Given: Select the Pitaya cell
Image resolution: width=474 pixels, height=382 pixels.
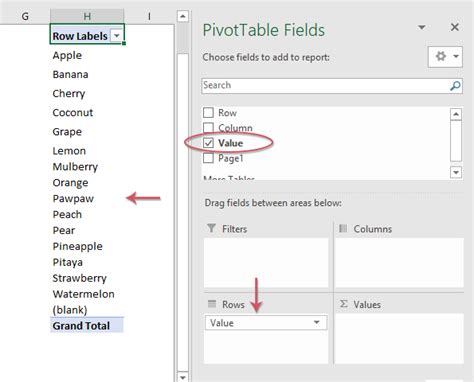Looking at the screenshot, I should 87,262.
